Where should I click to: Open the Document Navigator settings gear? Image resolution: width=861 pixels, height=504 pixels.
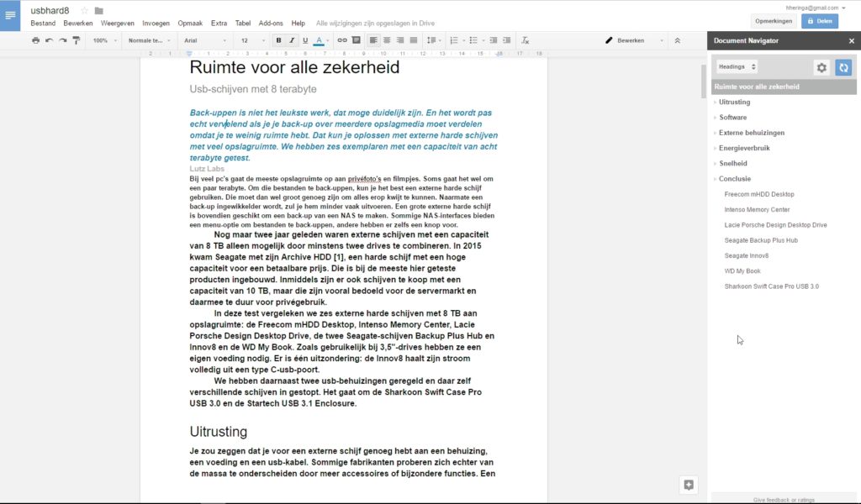point(821,67)
